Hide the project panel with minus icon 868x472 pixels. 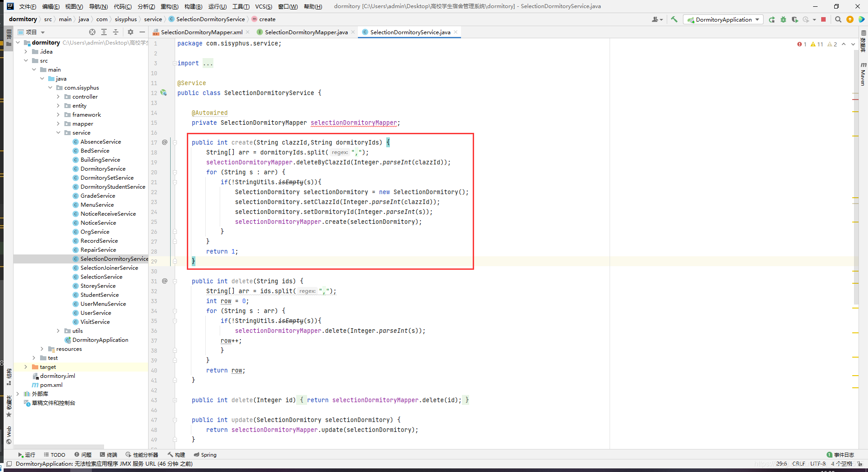(x=142, y=32)
